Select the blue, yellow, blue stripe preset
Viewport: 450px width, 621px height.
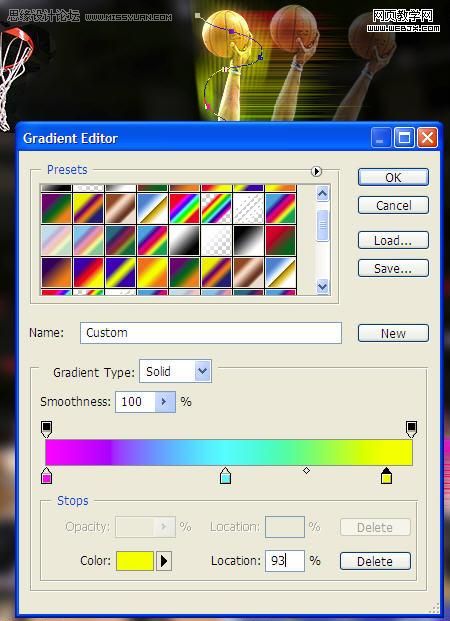120,272
